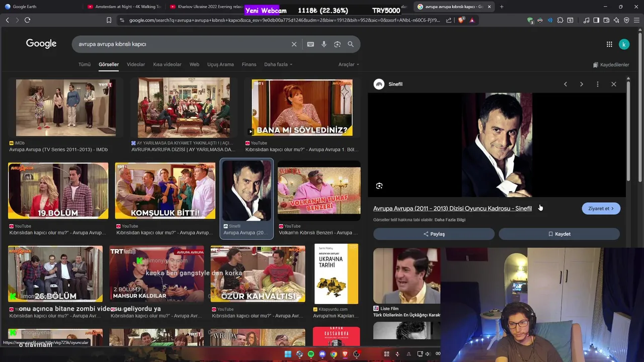Open 'Kaydedilenler' saved items link
This screenshot has width=644, height=362.
pos(611,65)
